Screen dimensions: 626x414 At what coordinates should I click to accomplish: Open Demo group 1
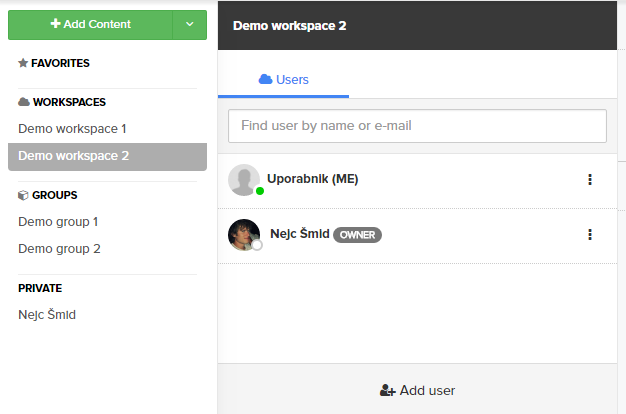point(58,222)
